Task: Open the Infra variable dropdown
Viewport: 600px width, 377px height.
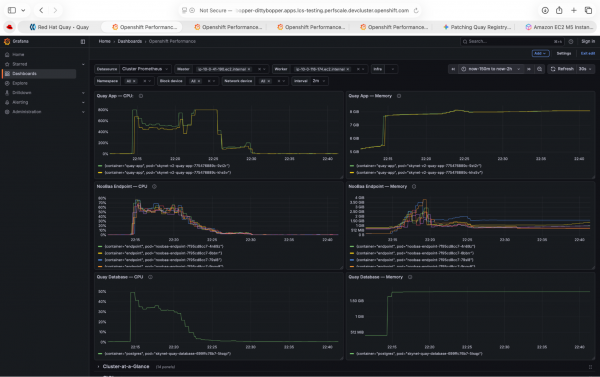Action: tap(391, 69)
